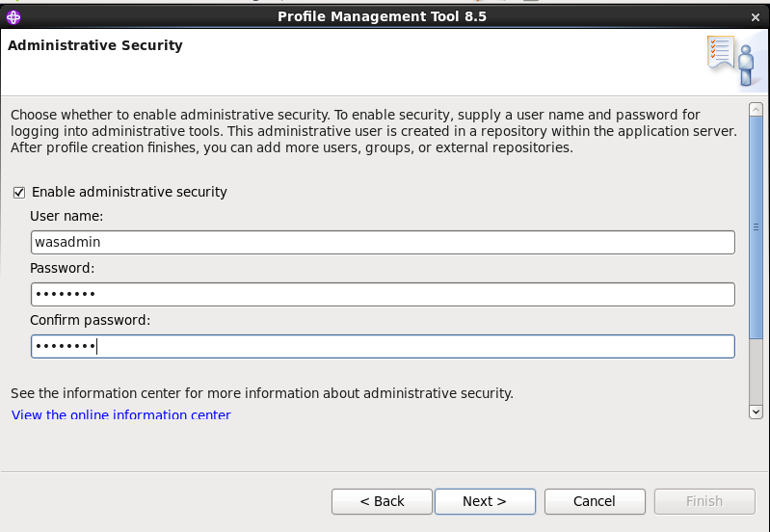Screen dimensions: 770x532
Task: Click the User name field containing wasadmin
Action: [383, 242]
